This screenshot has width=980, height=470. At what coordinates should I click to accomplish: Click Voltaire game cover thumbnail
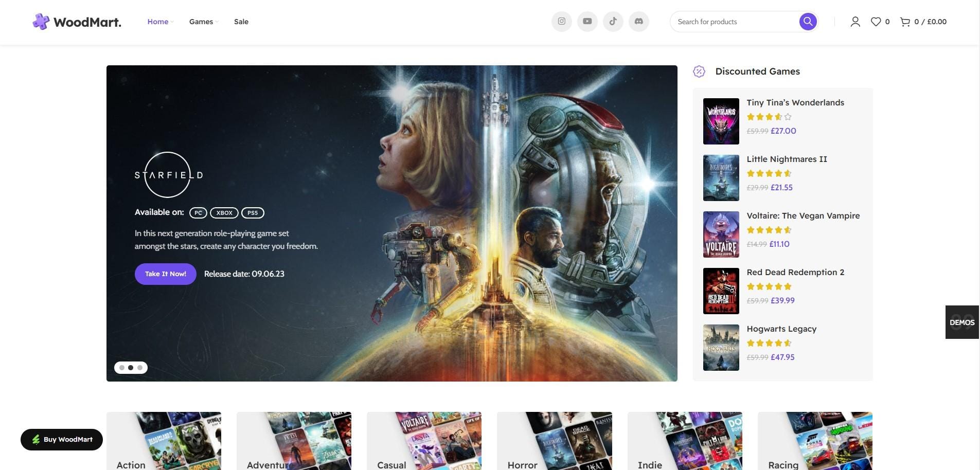click(721, 234)
